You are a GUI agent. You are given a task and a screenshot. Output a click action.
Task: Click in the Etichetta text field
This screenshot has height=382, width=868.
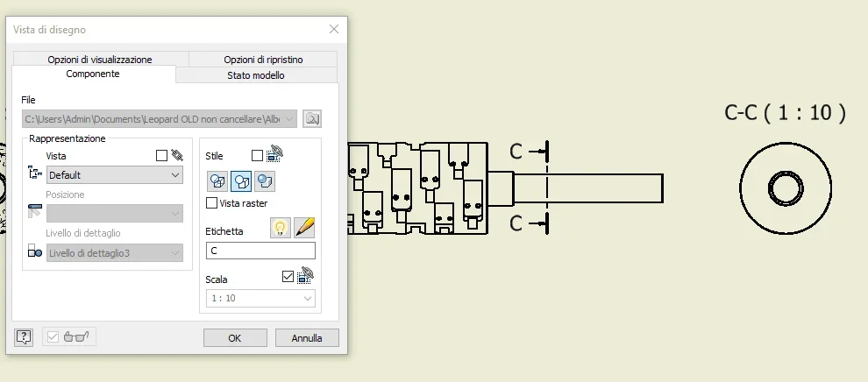260,251
